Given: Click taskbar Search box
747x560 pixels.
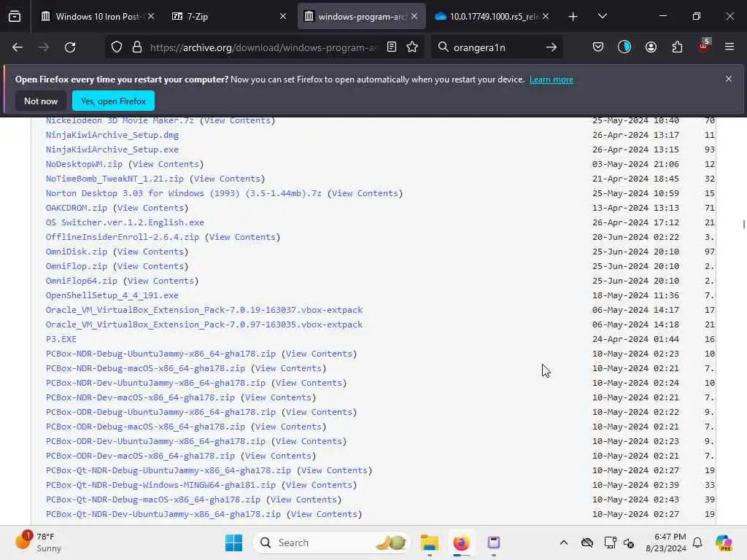Looking at the screenshot, I should pyautogui.click(x=332, y=542).
